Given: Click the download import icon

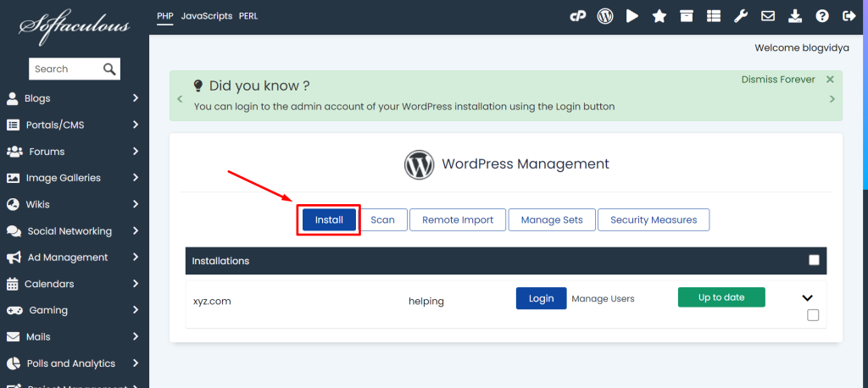Looking at the screenshot, I should (x=795, y=17).
